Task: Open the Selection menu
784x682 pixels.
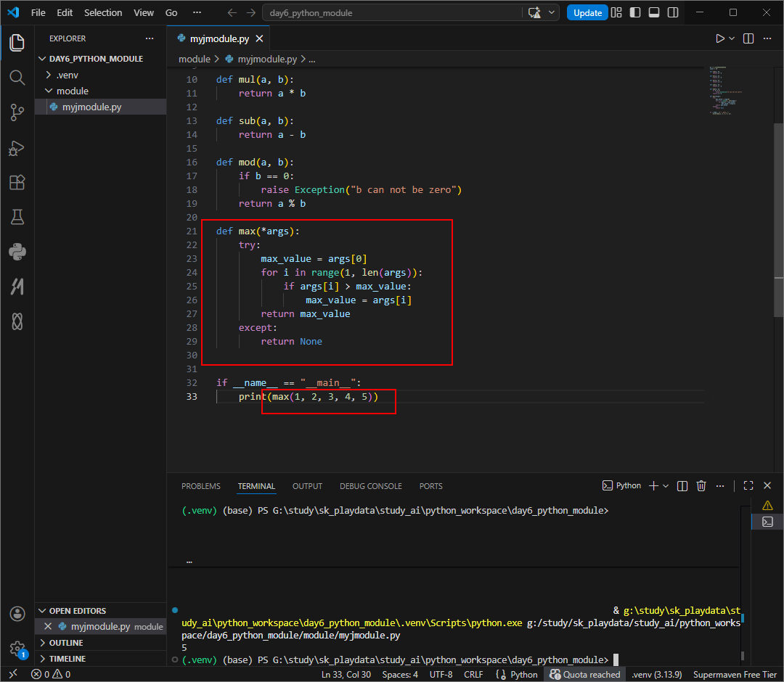Action: point(103,12)
